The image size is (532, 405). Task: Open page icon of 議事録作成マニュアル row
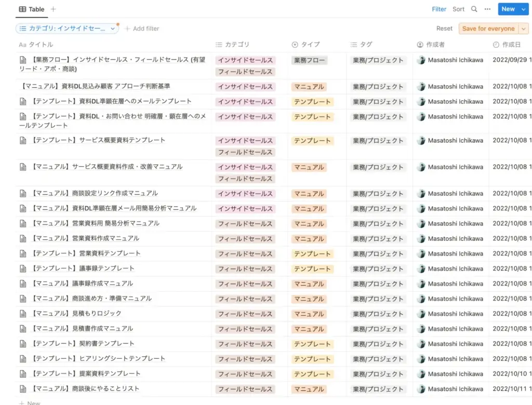pyautogui.click(x=23, y=283)
